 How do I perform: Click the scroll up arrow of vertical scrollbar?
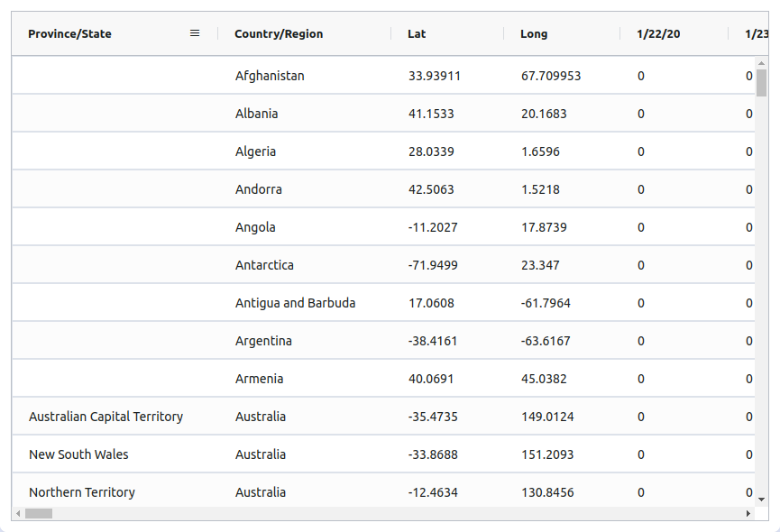762,63
